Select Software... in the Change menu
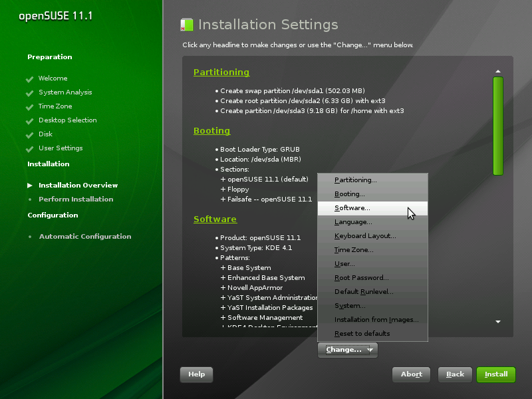The image size is (532, 399). (x=372, y=208)
